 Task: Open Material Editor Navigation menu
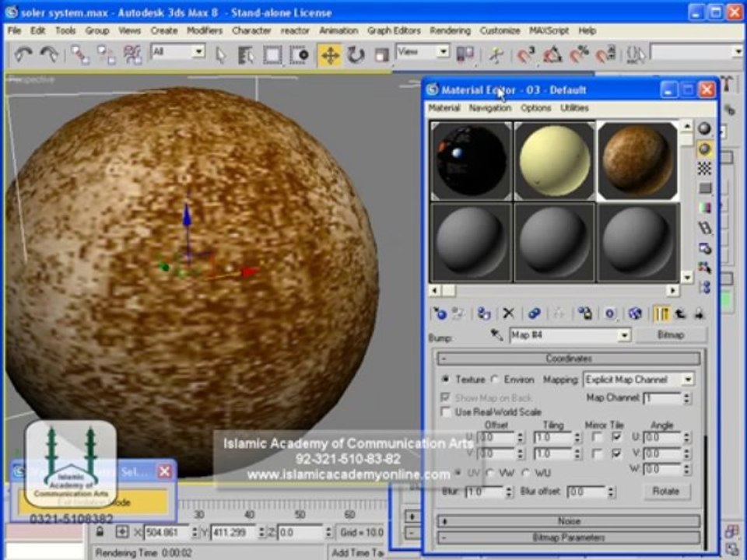(489, 108)
